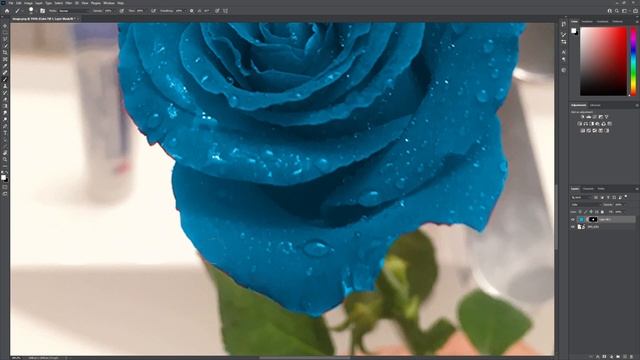
Task: Select the Brush tool in toolbar
Action: point(5,79)
